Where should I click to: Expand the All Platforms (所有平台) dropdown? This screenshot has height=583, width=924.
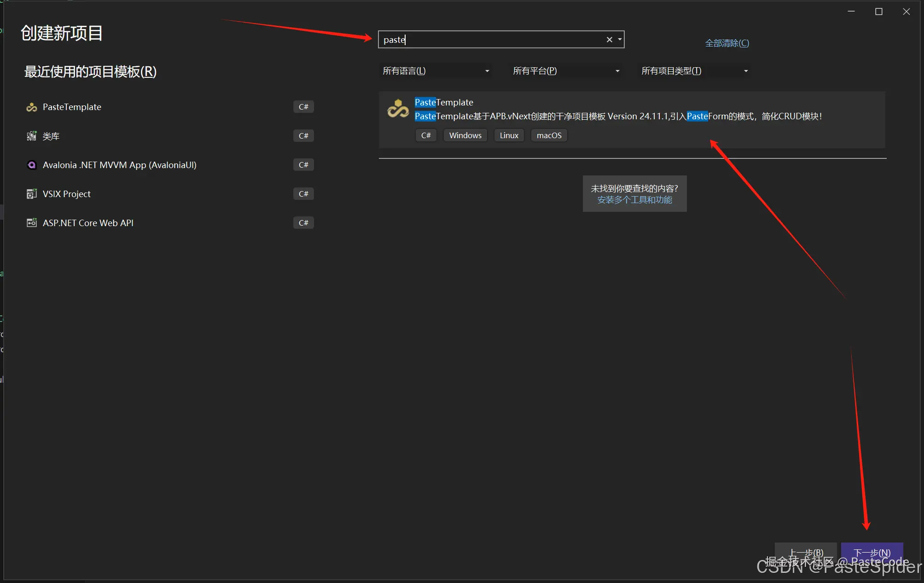coord(565,71)
